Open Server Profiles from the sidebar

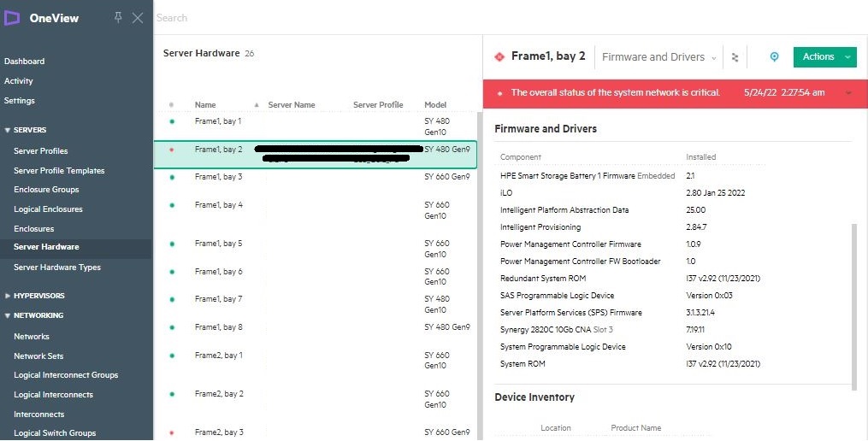[41, 151]
